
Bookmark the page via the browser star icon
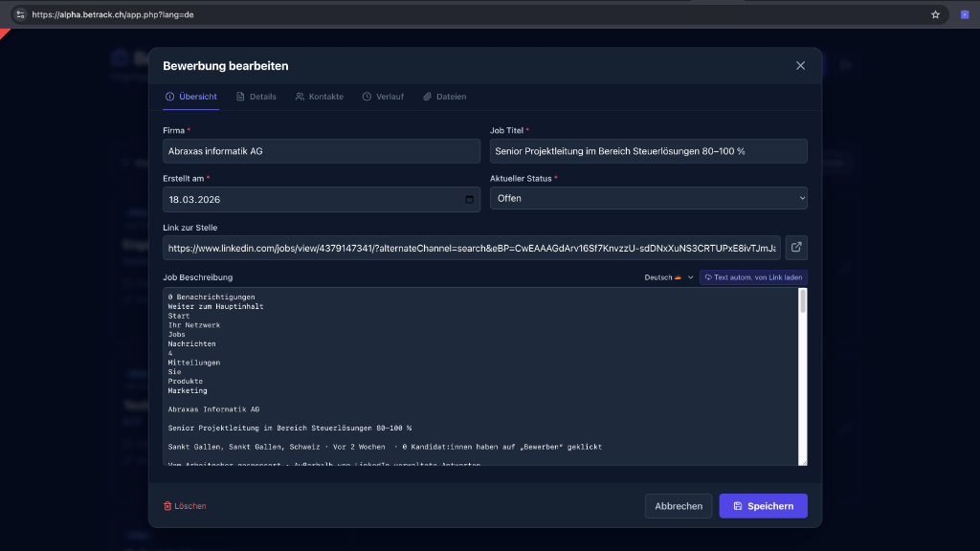click(933, 14)
